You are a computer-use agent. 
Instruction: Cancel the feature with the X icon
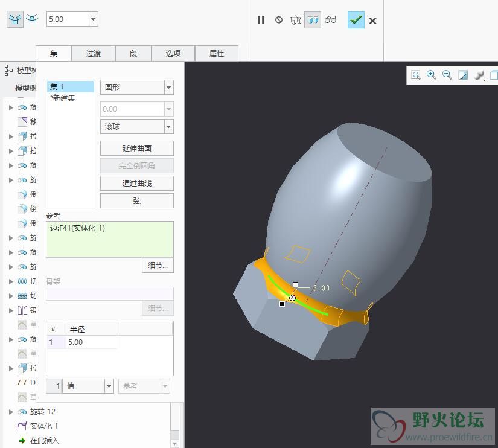point(372,21)
